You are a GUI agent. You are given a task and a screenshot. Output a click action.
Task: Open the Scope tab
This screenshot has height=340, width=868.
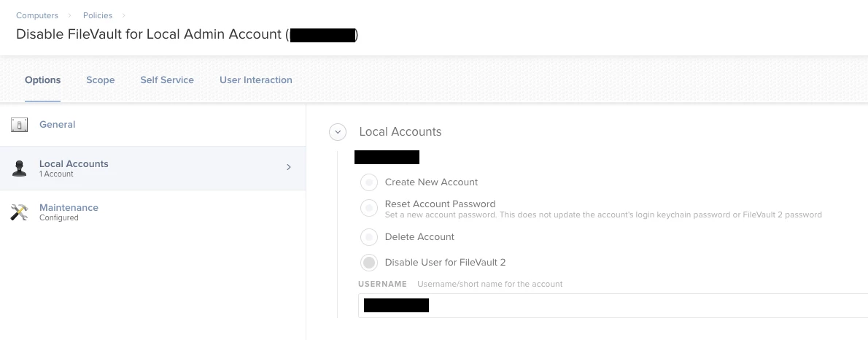click(x=100, y=80)
